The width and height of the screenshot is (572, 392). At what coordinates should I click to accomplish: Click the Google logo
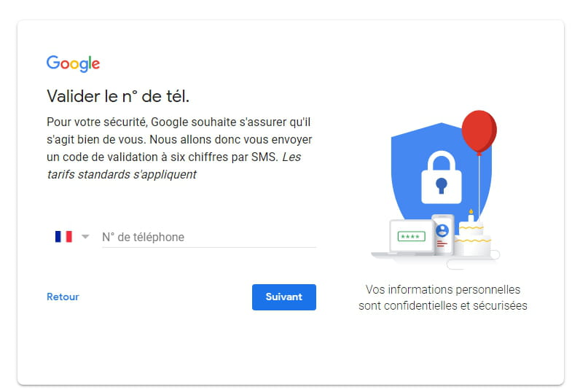coord(73,64)
